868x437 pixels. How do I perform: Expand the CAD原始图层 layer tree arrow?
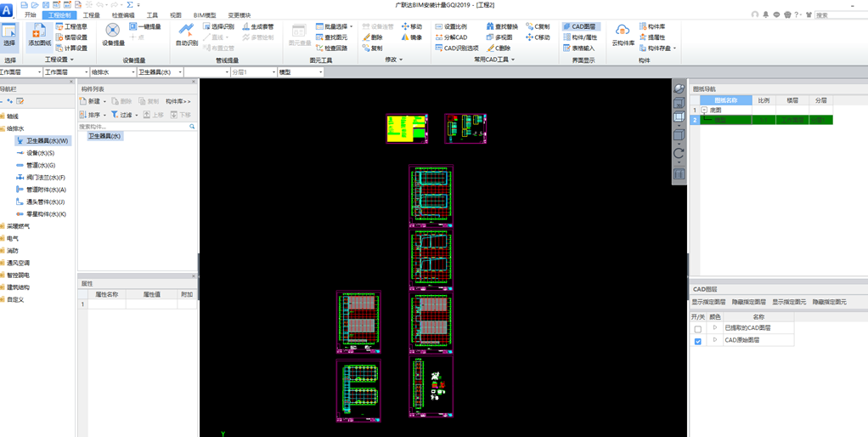[x=715, y=340]
